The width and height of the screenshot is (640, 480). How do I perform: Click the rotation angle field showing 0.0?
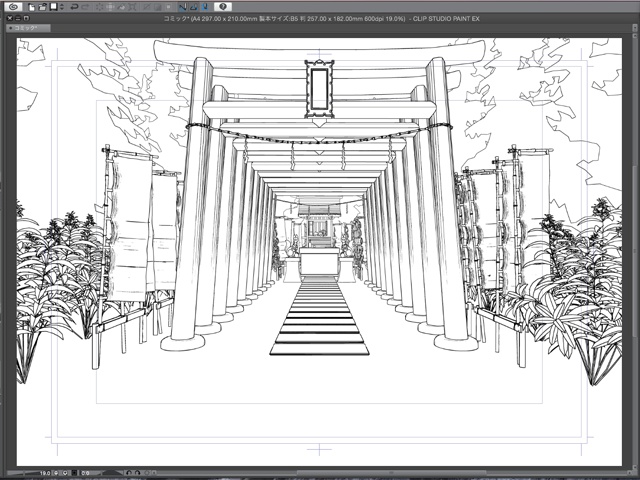pyautogui.click(x=85, y=473)
